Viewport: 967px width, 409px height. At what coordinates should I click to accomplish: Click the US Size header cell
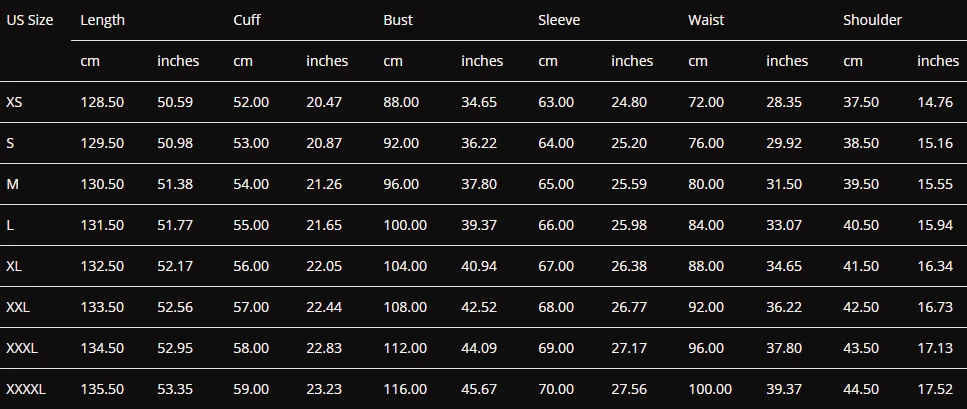30,20
